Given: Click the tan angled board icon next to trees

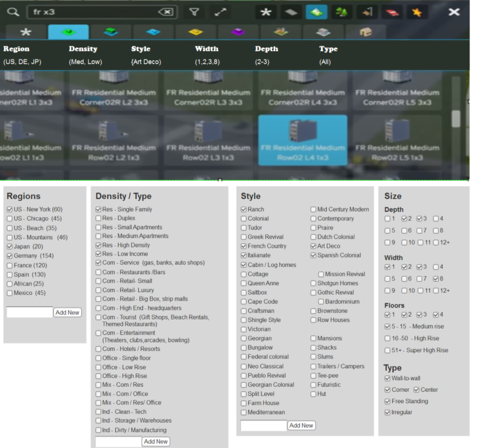Looking at the screenshot, I should coord(367,12).
